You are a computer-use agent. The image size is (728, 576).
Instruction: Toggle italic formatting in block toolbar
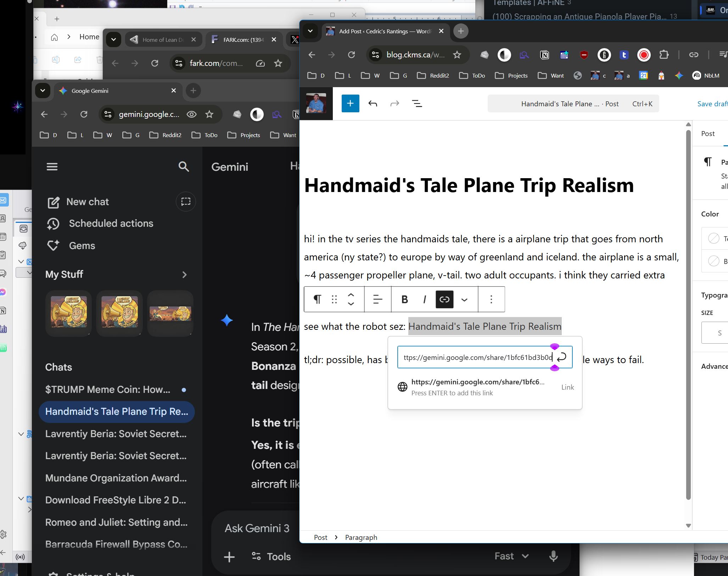(424, 299)
